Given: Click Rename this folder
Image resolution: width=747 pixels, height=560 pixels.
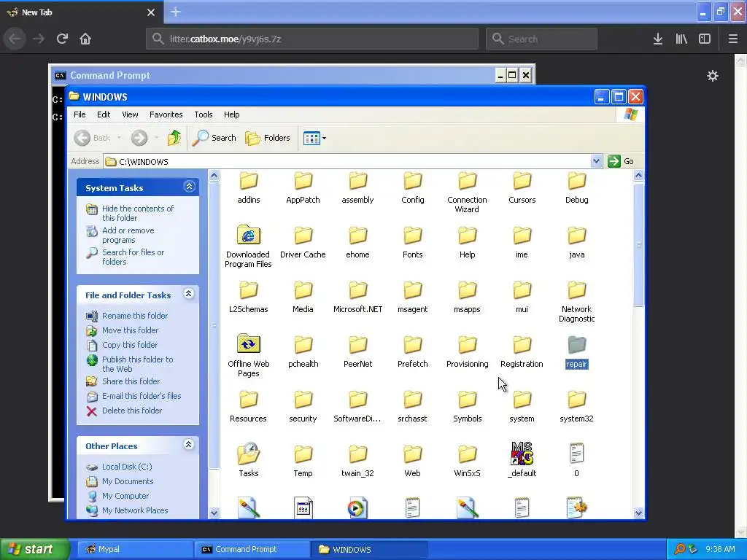Looking at the screenshot, I should [135, 316].
